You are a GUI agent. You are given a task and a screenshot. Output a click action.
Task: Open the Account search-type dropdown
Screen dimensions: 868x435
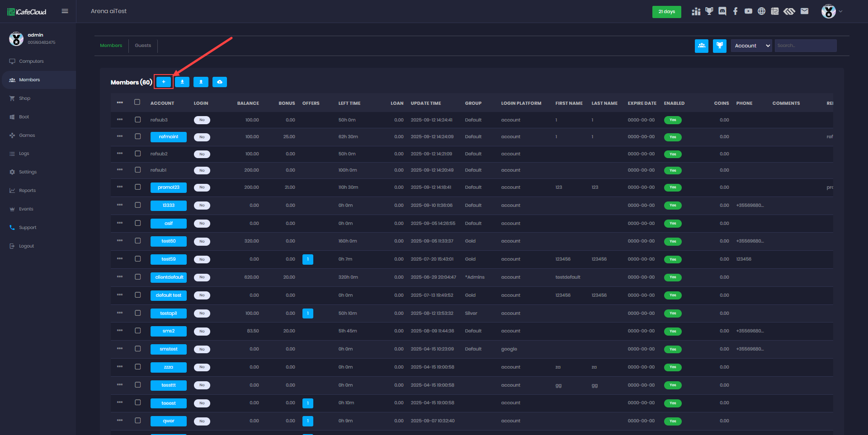pyautogui.click(x=751, y=46)
